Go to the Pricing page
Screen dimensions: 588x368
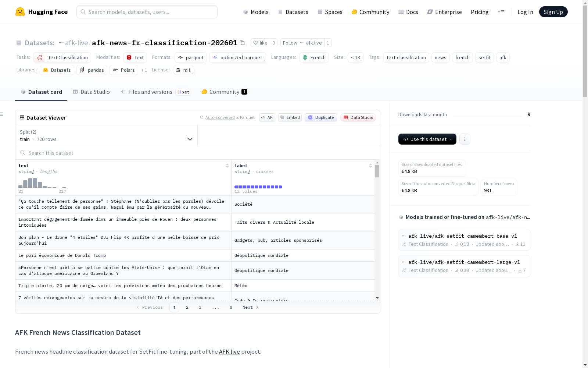[480, 12]
